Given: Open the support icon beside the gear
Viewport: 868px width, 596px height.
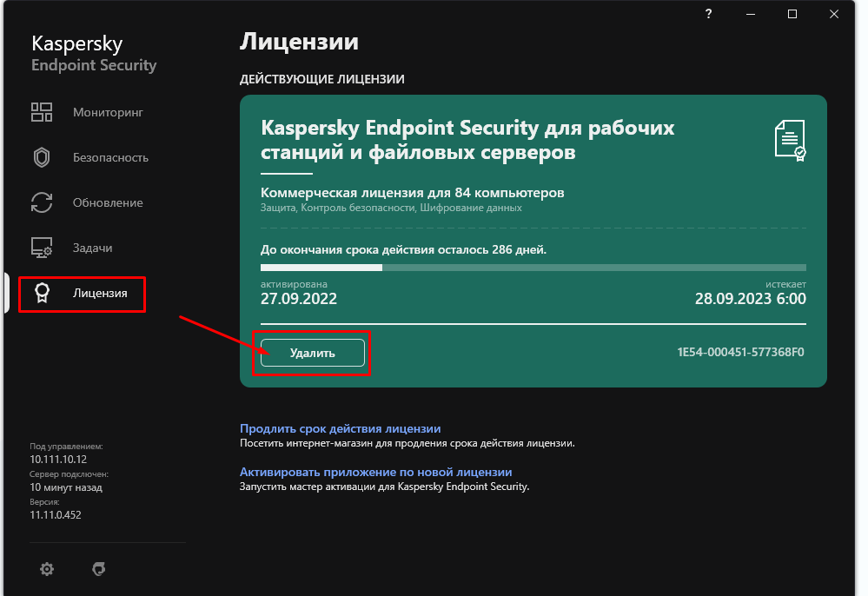Looking at the screenshot, I should click(99, 569).
